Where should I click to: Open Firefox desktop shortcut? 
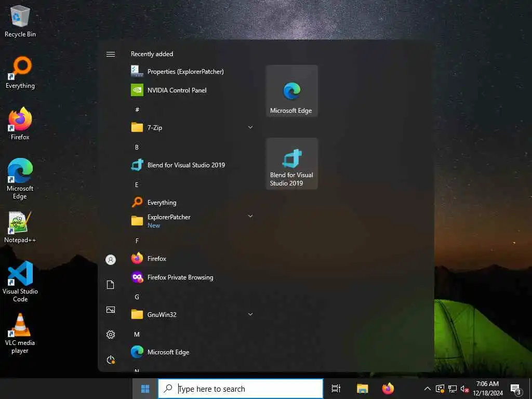(x=20, y=124)
